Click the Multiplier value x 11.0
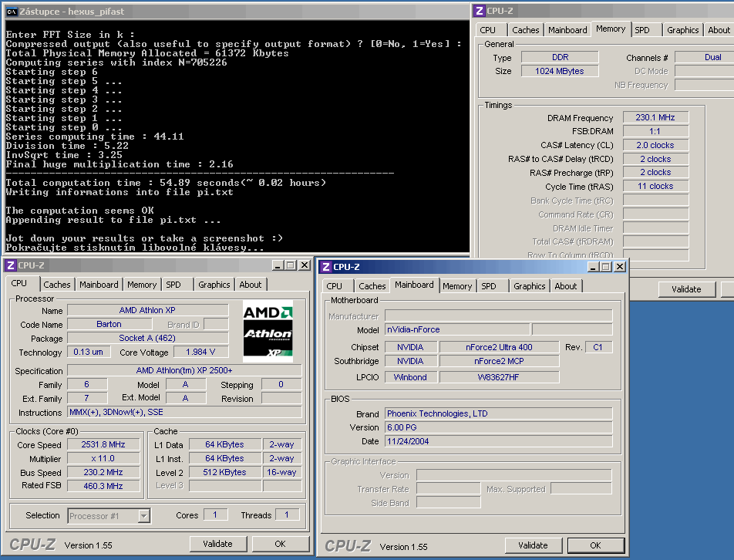 point(103,458)
